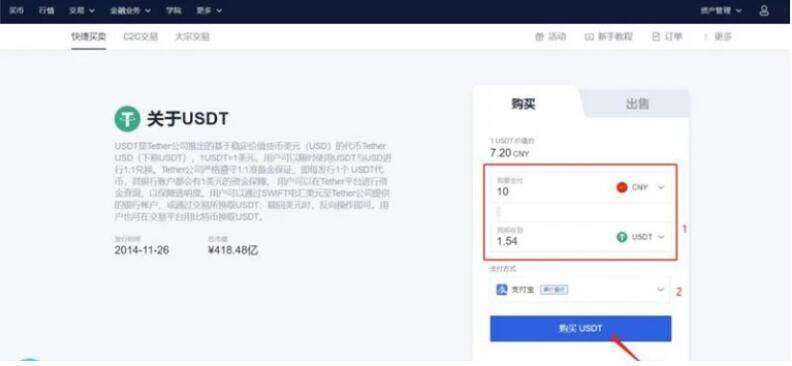This screenshot has width=792, height=366.
Task: Expand the 资产管理 dropdown
Action: [721, 10]
